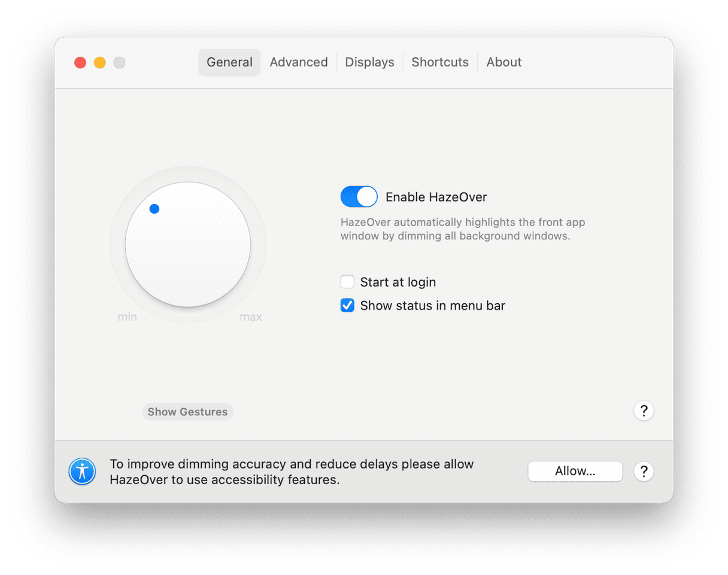Uncheck Show status in menu bar
This screenshot has width=728, height=575.
[x=347, y=306]
